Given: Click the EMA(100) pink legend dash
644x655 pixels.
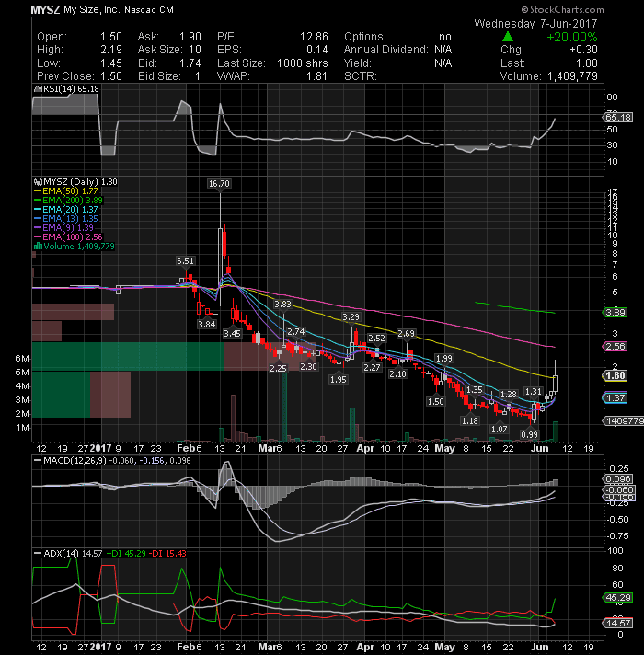Looking at the screenshot, I should point(38,237).
